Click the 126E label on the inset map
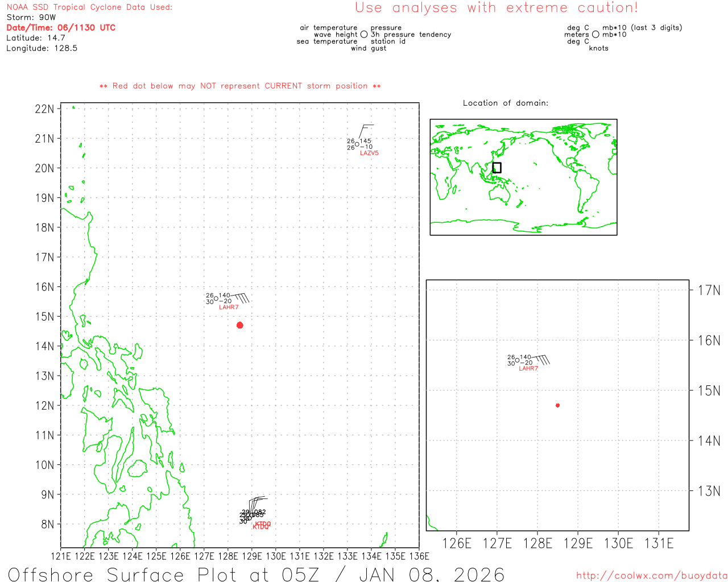The height and width of the screenshot is (582, 728). pos(457,543)
